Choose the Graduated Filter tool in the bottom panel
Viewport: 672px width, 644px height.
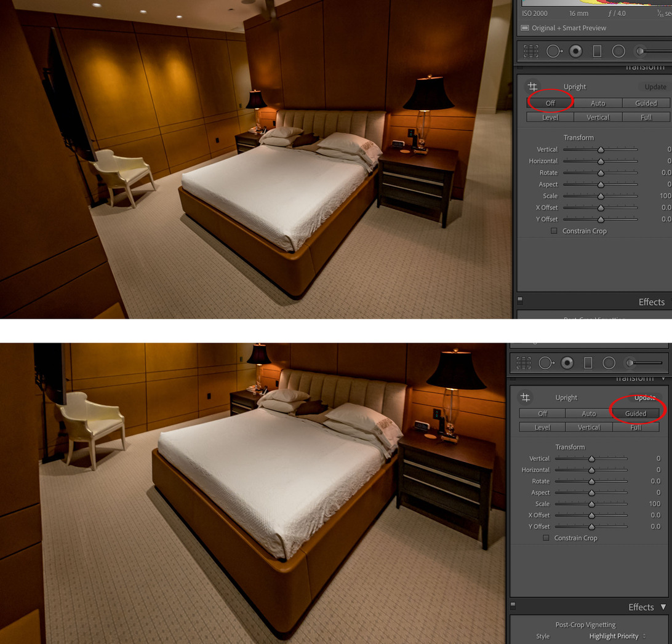pos(588,363)
